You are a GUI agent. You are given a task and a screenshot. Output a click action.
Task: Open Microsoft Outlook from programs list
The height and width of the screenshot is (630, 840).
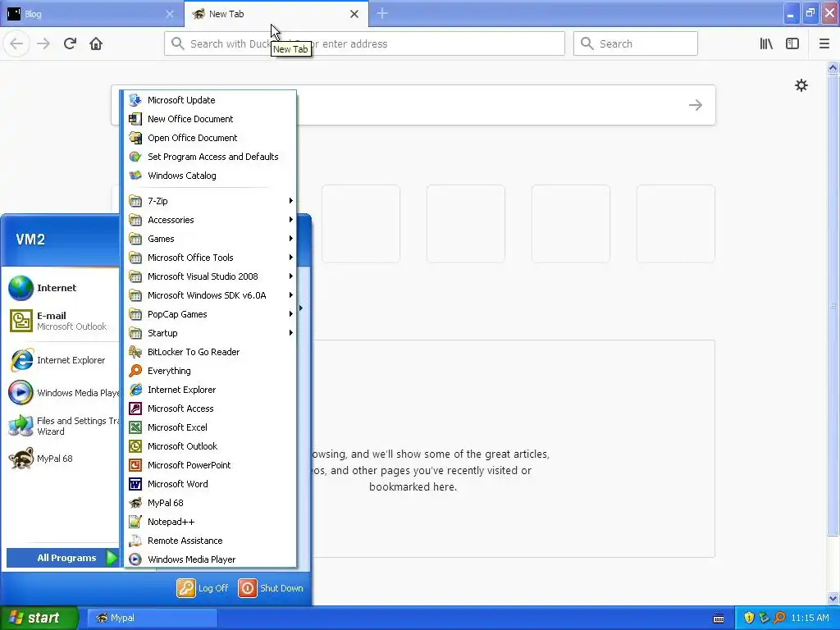208,446
